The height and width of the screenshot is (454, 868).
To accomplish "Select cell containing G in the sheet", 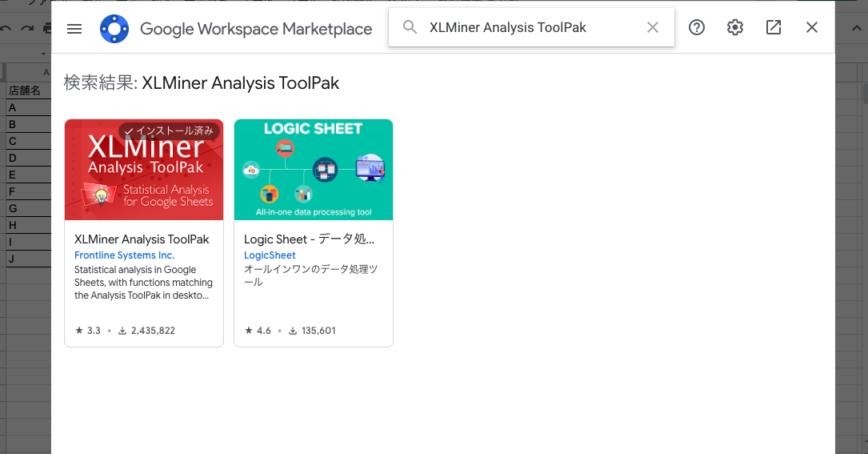I will 28,208.
